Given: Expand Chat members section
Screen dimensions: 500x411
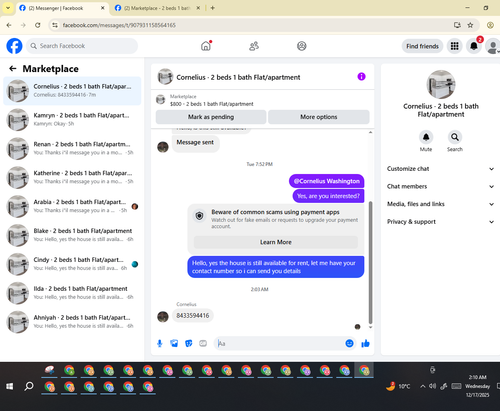Looking at the screenshot, I should click(x=440, y=186).
